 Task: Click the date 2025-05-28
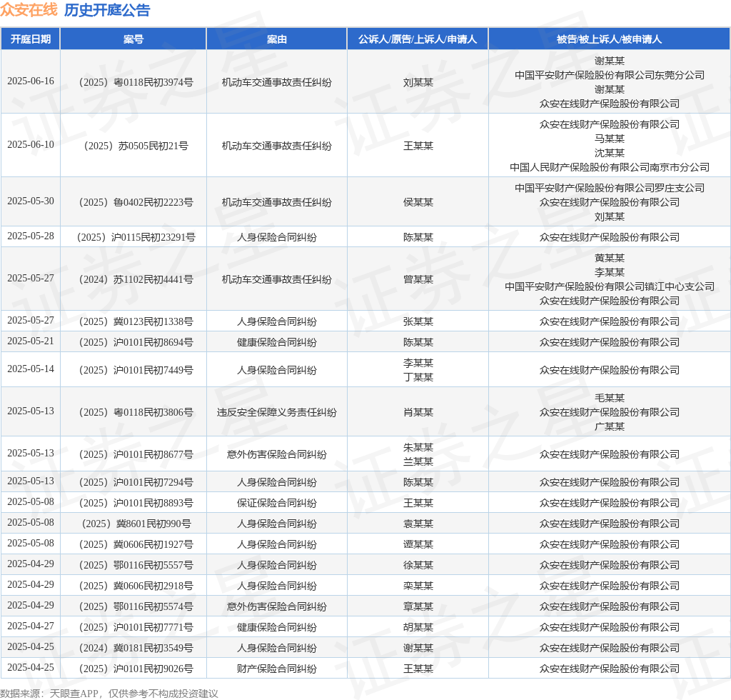pos(31,236)
